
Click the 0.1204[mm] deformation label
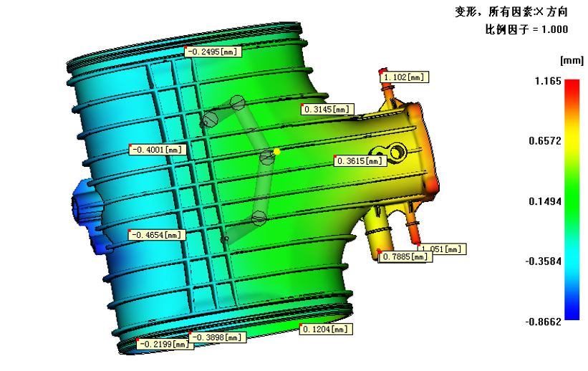(327, 329)
